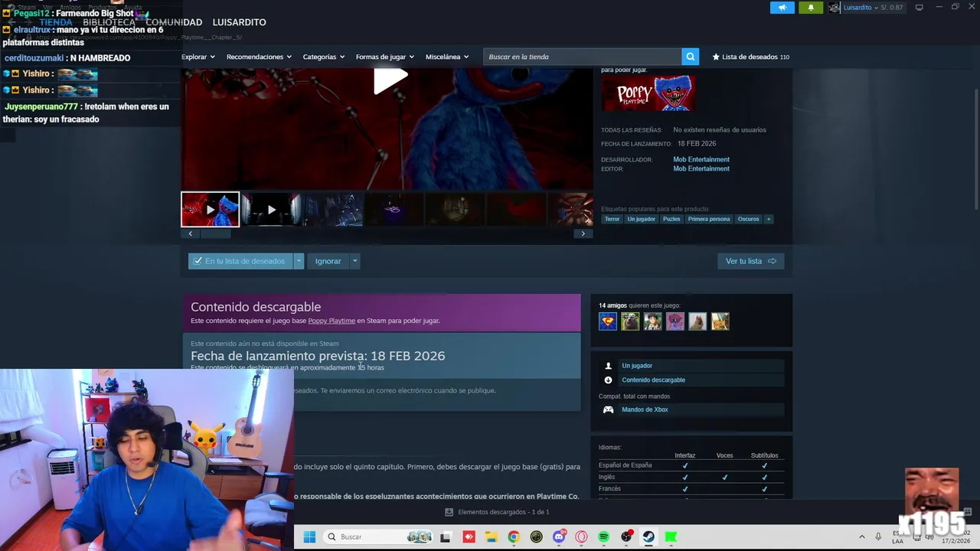Open the Windows Start menu
Screen dimensions: 980x551
click(x=309, y=536)
